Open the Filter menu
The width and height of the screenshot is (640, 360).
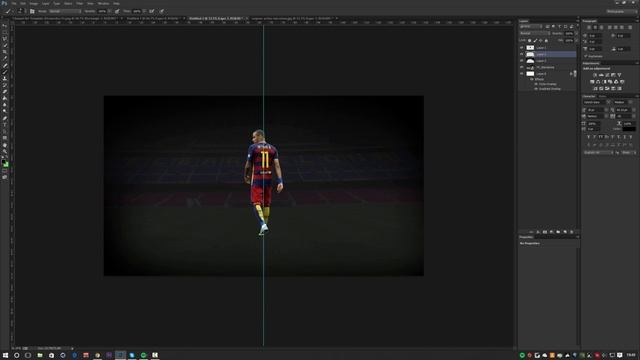[x=80, y=3]
